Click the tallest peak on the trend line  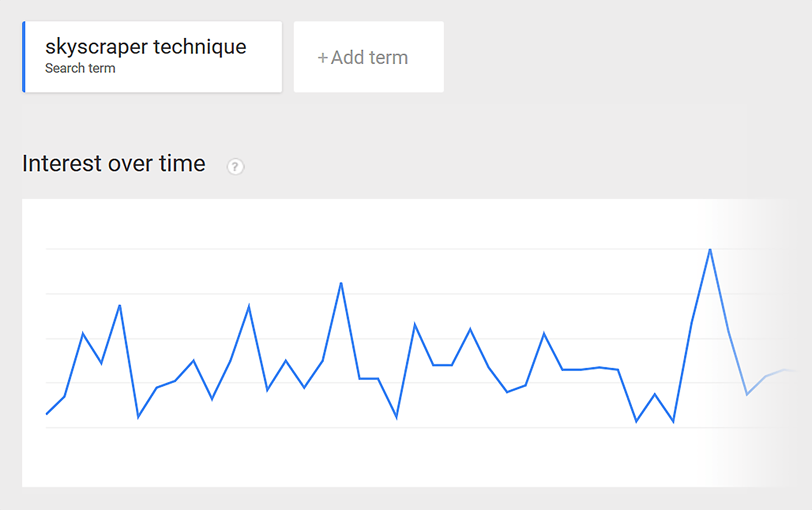click(710, 249)
